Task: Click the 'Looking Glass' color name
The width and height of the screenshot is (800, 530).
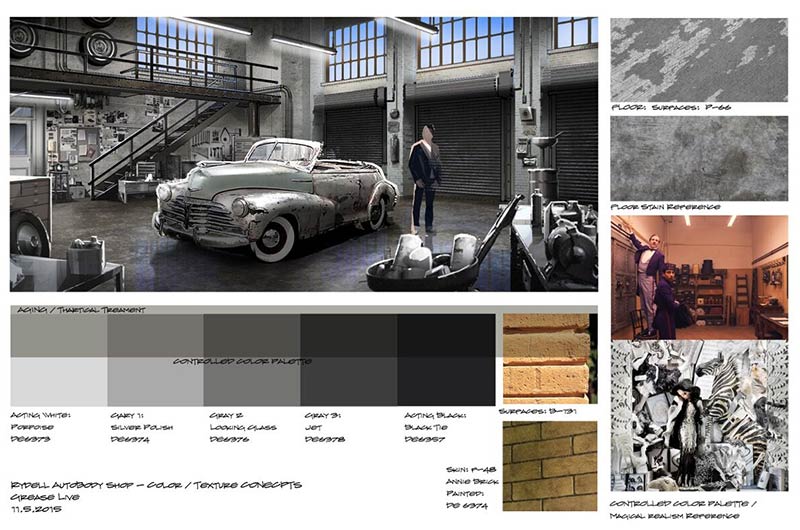Action: point(243,427)
